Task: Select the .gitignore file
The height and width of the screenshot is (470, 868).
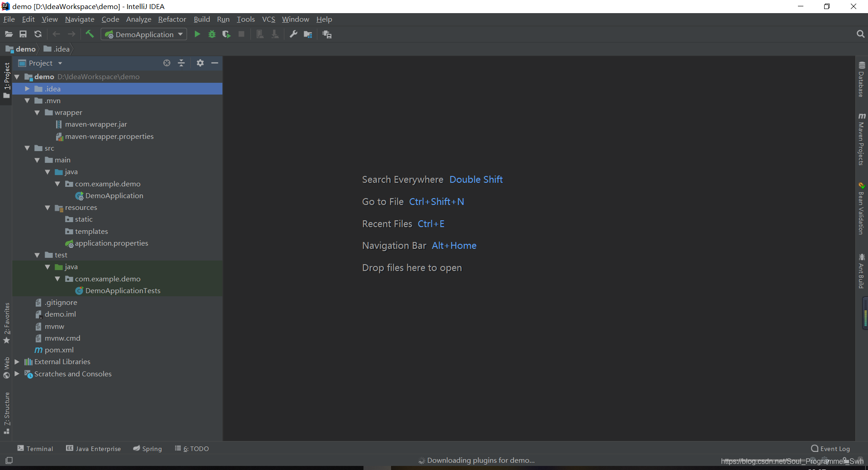Action: click(x=61, y=303)
